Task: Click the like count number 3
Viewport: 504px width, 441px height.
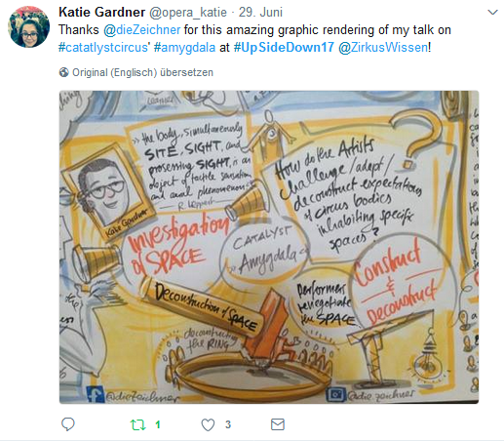Action: (x=228, y=424)
